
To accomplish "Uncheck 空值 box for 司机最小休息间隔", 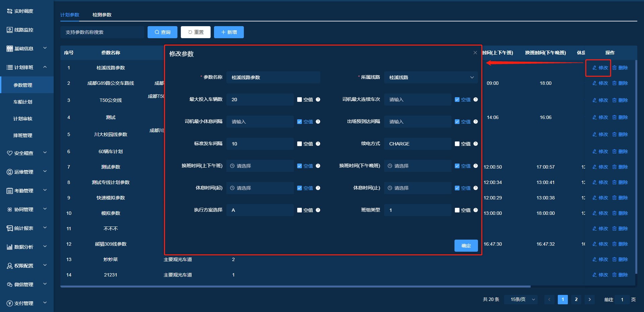I will point(300,122).
